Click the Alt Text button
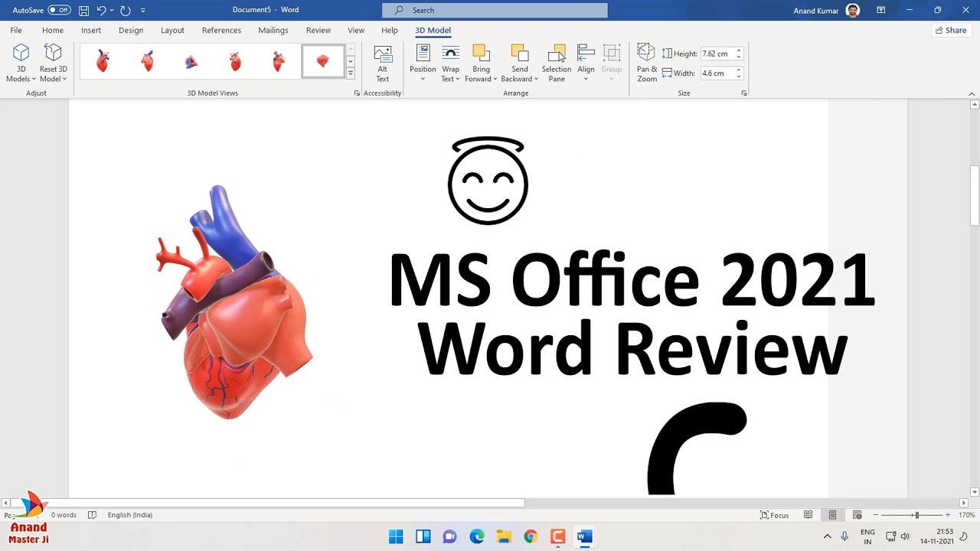Image resolution: width=980 pixels, height=551 pixels. pos(382,64)
